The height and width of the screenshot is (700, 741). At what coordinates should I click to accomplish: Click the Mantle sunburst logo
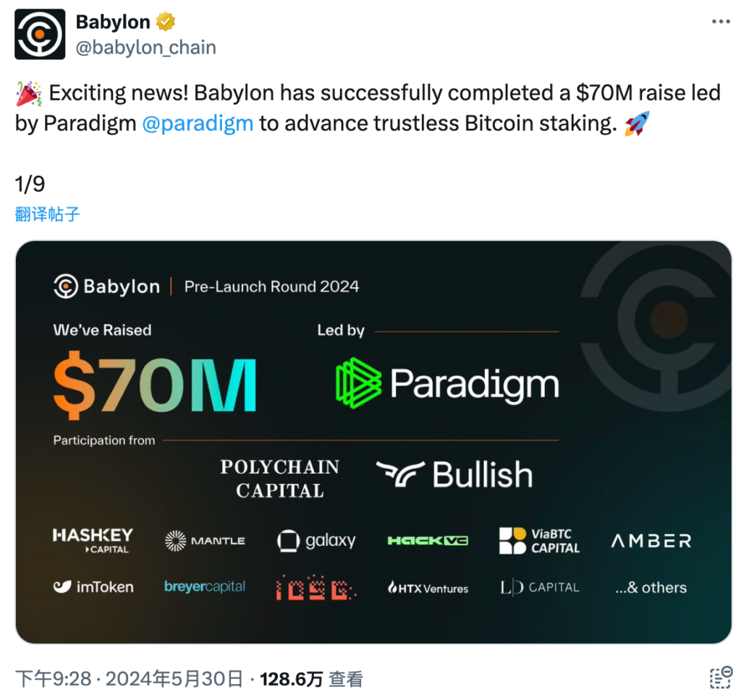205,541
